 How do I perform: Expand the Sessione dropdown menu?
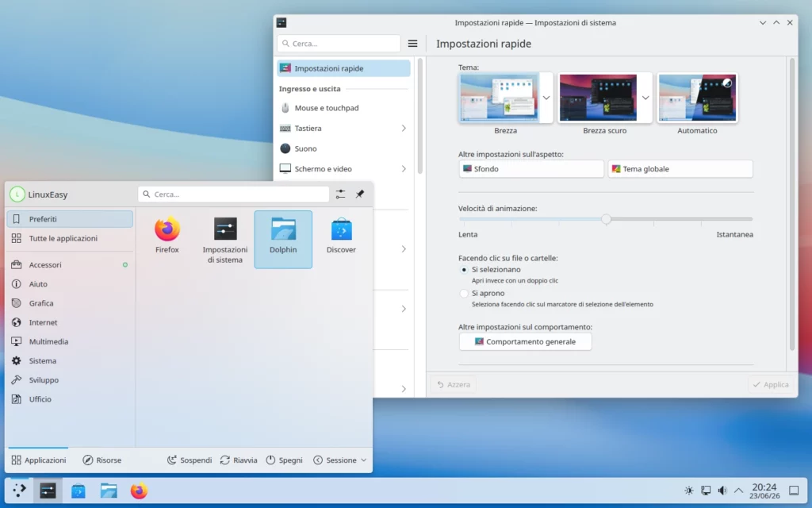[339, 460]
